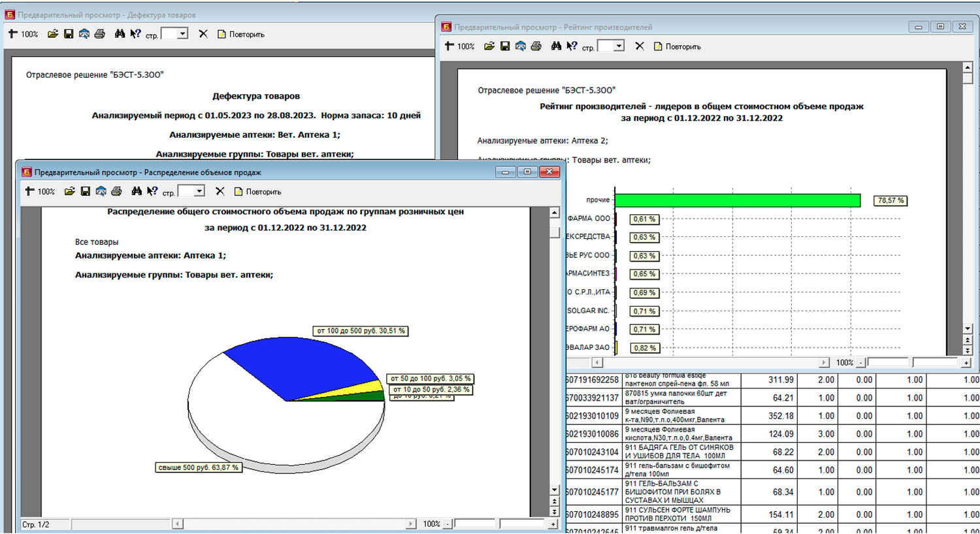
Task: Expand стр. page dropdown in Рейтинг производителей window
Action: 619,46
